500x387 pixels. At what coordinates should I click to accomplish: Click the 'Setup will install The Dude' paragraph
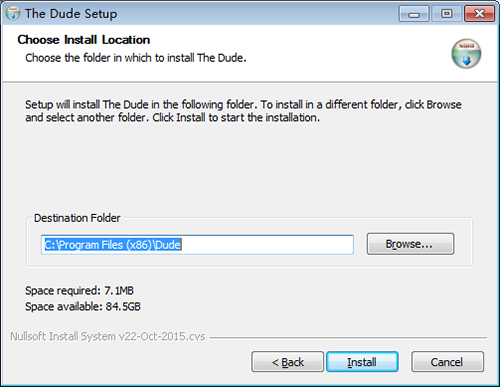click(243, 111)
